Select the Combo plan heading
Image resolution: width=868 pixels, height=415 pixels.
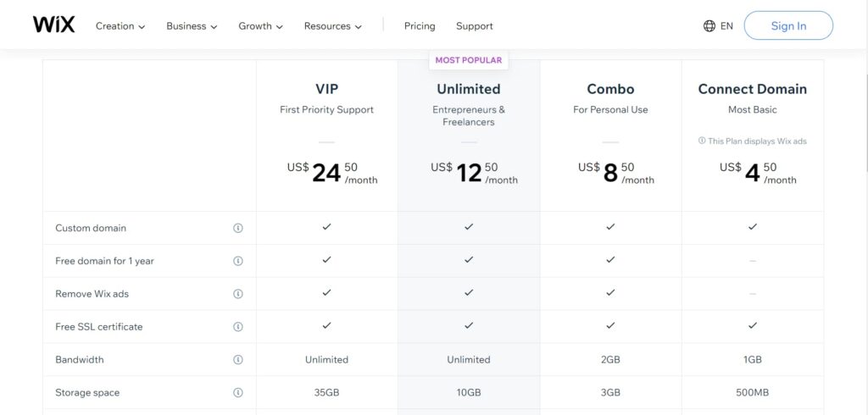[x=610, y=89]
